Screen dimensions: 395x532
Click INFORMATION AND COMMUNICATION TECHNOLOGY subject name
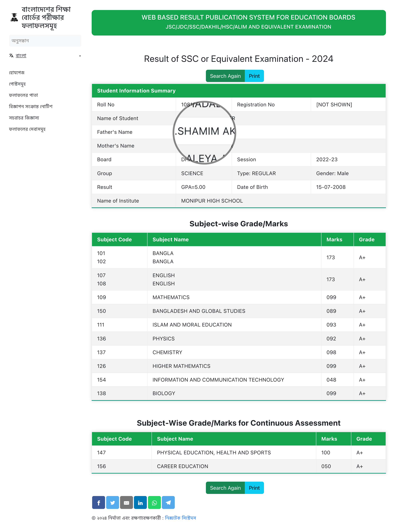point(218,380)
